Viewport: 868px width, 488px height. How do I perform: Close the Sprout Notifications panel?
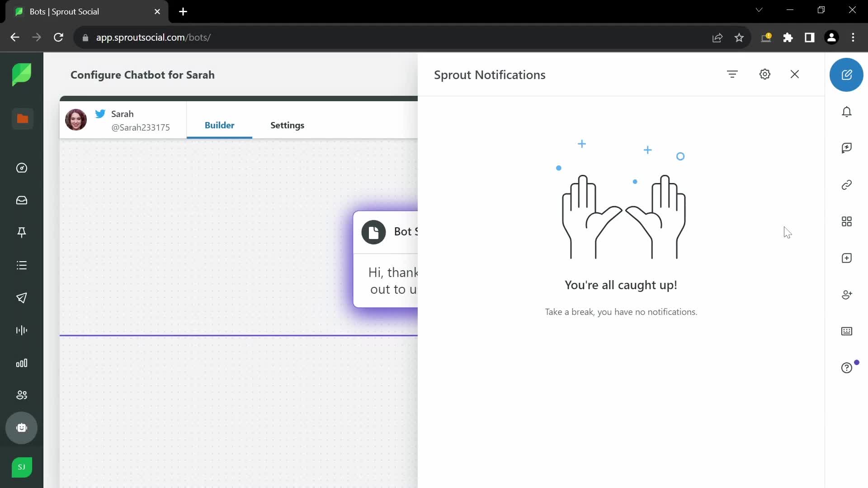[794, 74]
